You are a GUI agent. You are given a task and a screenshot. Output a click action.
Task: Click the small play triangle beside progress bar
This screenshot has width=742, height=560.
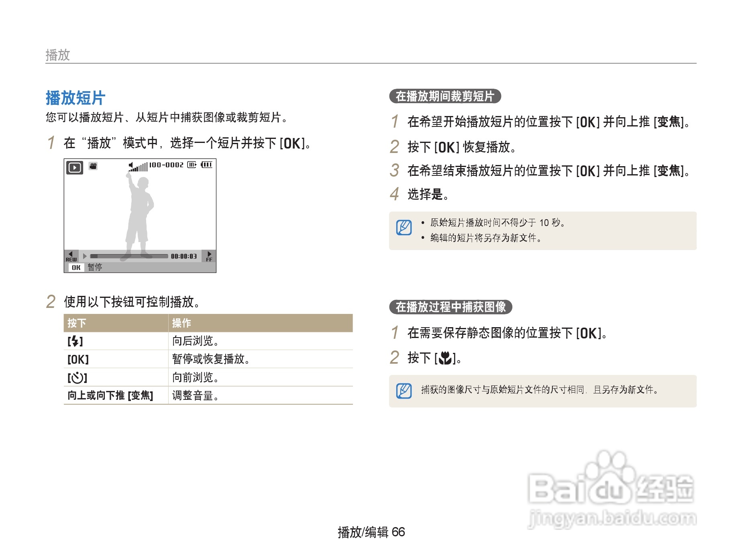point(85,256)
